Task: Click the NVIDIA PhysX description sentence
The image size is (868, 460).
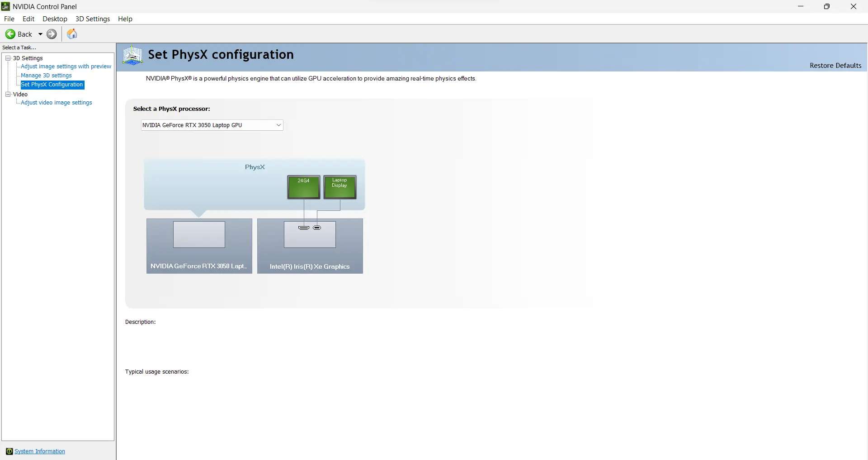Action: tap(311, 79)
